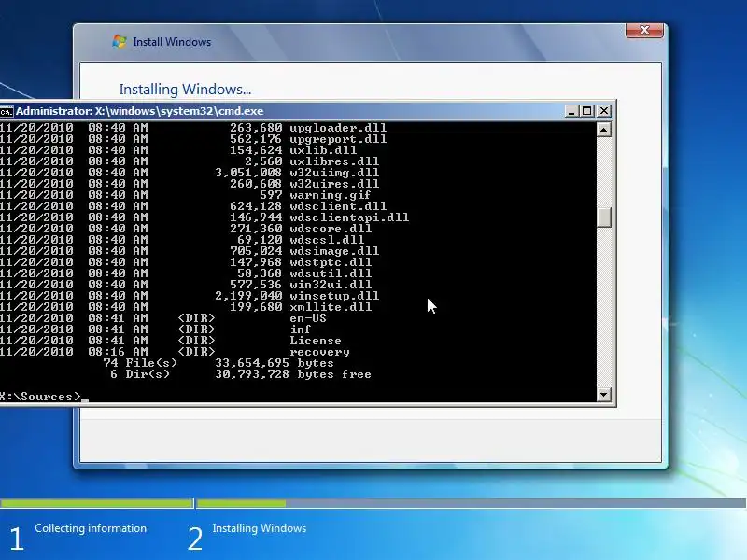Close the cmd.exe command prompt
Screen dimensions: 747x560
pos(603,111)
